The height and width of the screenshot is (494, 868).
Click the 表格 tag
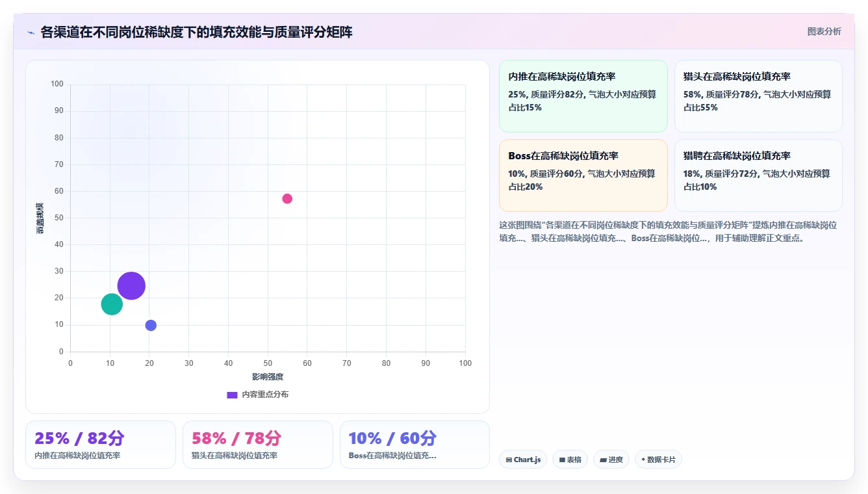tap(570, 460)
